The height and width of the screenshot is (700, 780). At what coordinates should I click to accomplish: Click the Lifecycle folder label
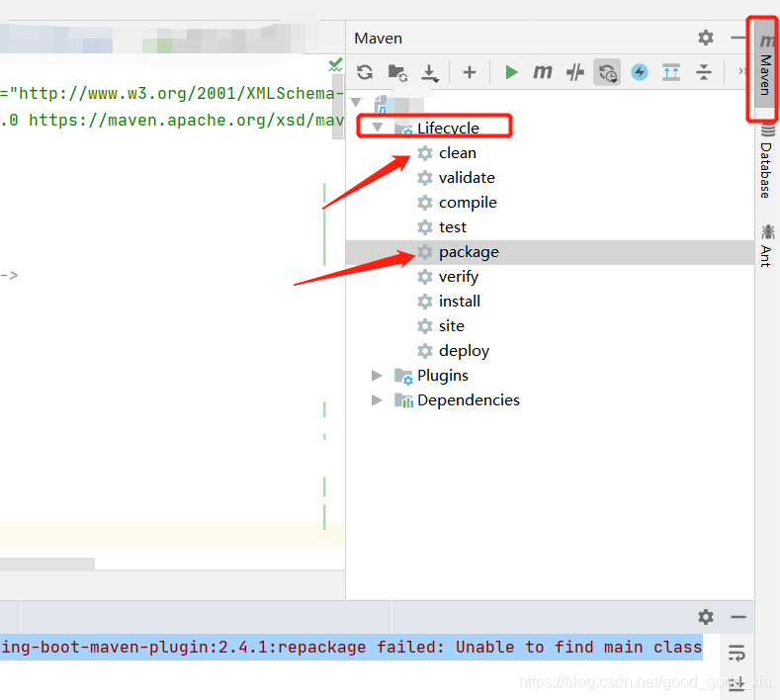click(448, 128)
